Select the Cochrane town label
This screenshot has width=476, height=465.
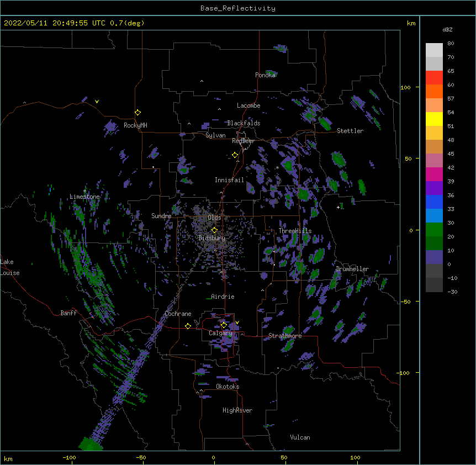[178, 314]
